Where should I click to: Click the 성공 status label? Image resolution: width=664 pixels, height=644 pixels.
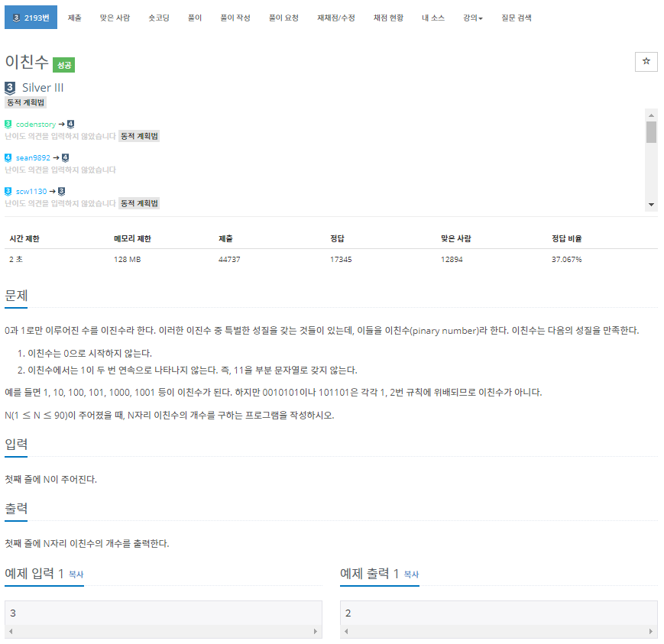tap(64, 65)
